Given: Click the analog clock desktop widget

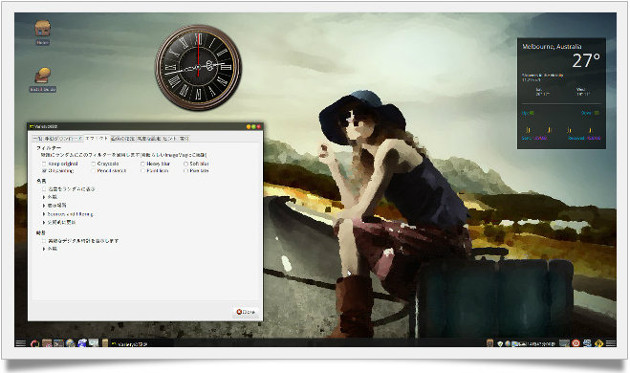Looking at the screenshot, I should (198, 68).
